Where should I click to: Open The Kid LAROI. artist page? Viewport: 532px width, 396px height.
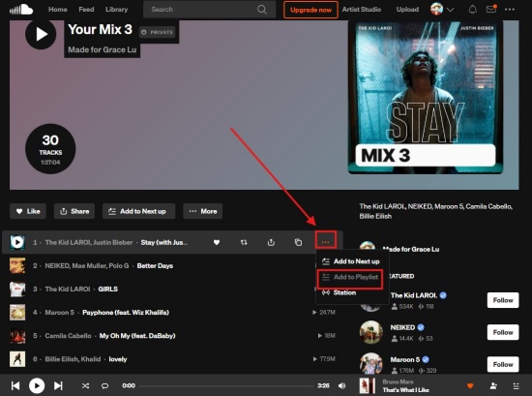[x=414, y=295]
